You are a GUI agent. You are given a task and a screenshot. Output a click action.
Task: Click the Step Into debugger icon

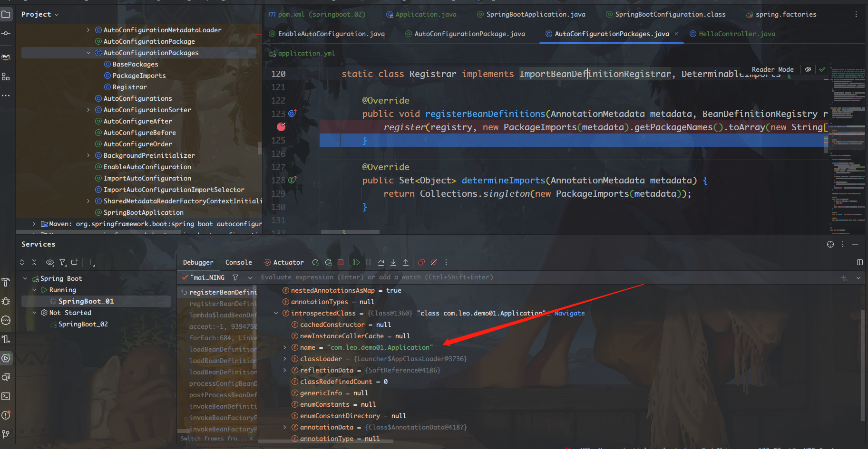click(x=393, y=262)
